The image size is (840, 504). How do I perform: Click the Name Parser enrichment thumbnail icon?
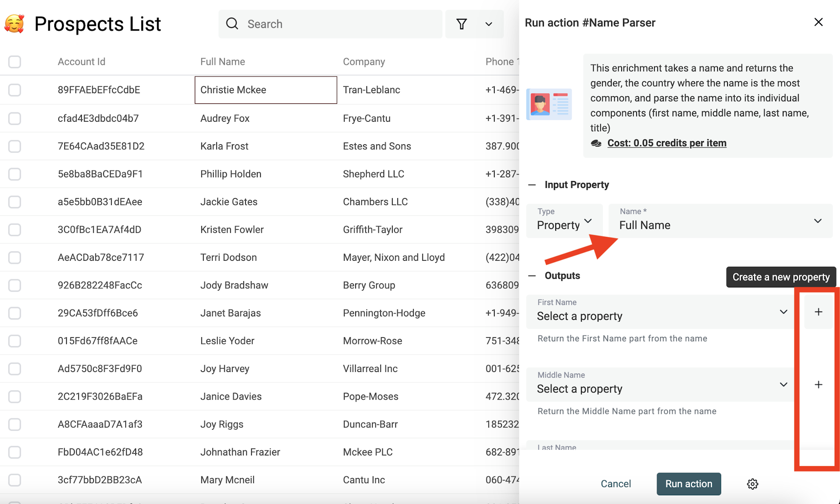click(x=549, y=104)
